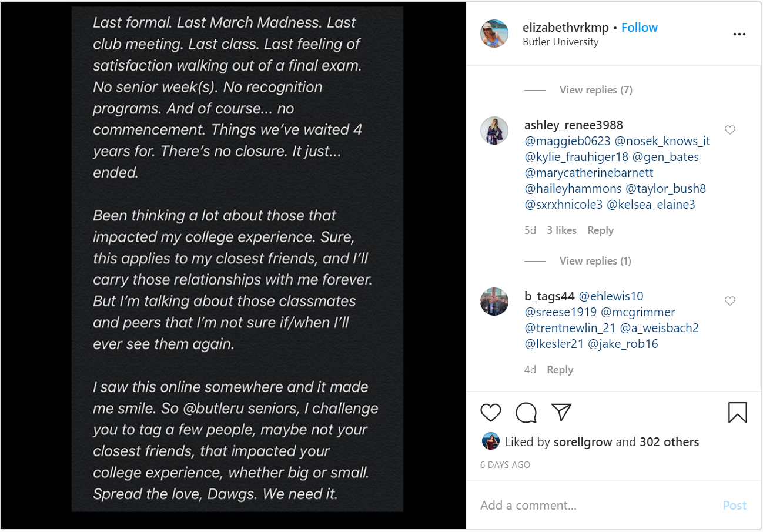The image size is (763, 532).
Task: Open ashley_renee3988's avatar
Action: (494, 131)
